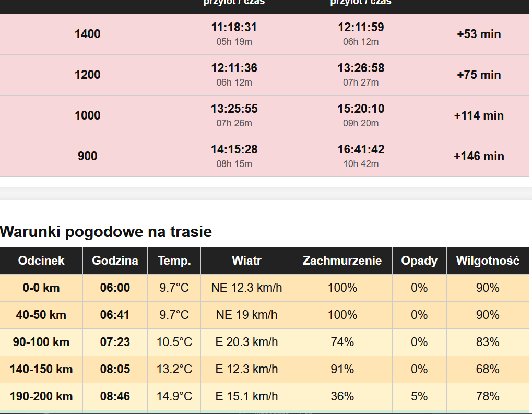The width and height of the screenshot is (532, 414).
Task: Select arrival time 12:11:36 cell
Action: [x=234, y=75]
